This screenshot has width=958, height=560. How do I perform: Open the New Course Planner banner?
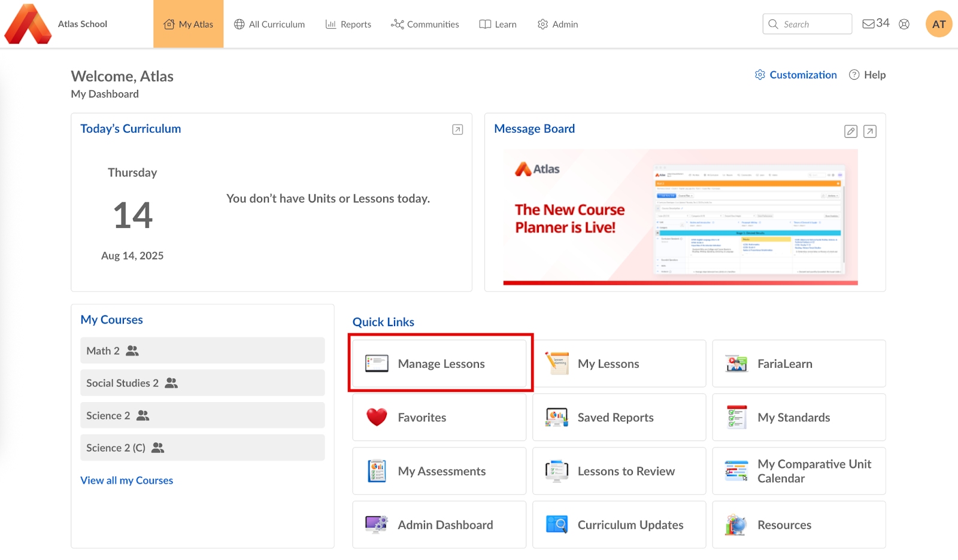point(680,217)
